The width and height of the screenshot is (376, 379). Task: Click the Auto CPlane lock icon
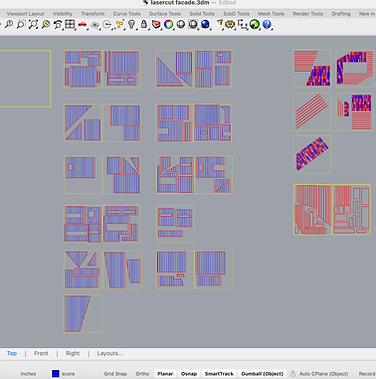click(x=293, y=374)
